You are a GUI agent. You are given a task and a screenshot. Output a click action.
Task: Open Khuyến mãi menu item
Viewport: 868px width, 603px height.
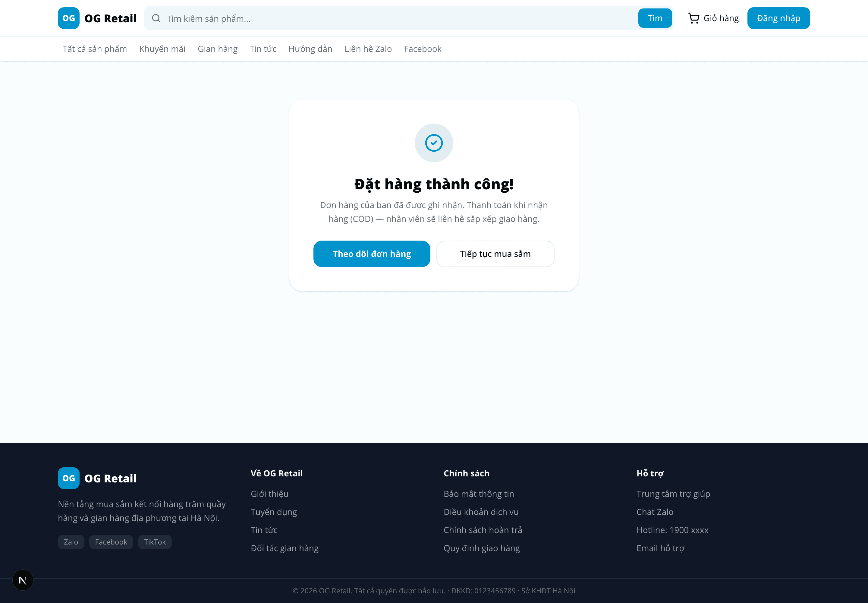tap(162, 49)
